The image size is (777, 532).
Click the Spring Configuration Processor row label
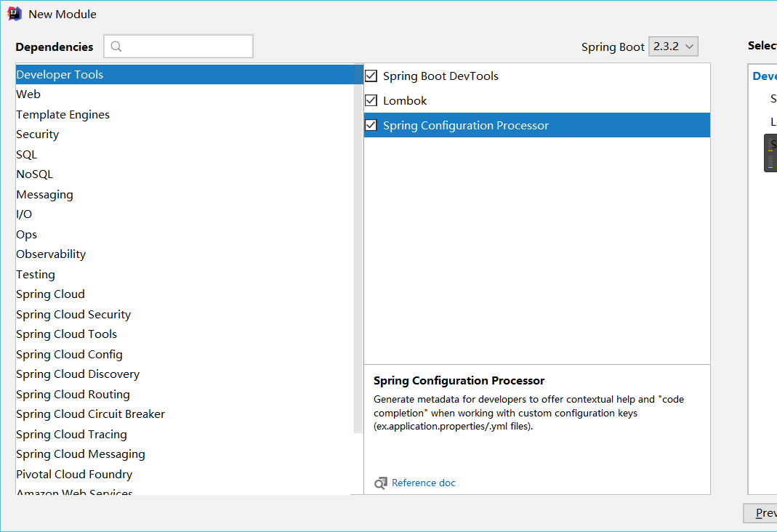[466, 125]
